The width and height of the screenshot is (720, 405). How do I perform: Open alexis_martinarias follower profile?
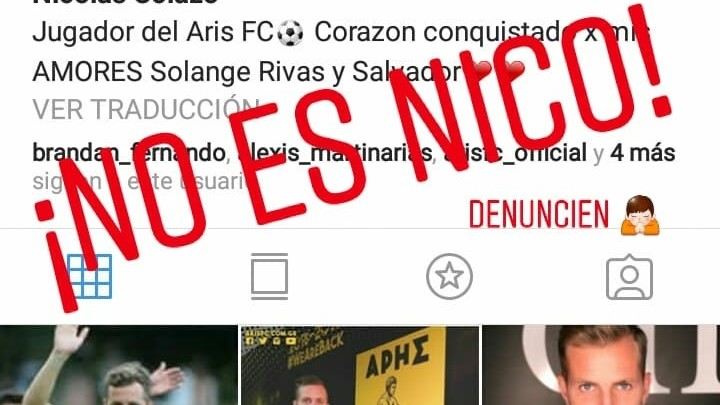pyautogui.click(x=335, y=153)
